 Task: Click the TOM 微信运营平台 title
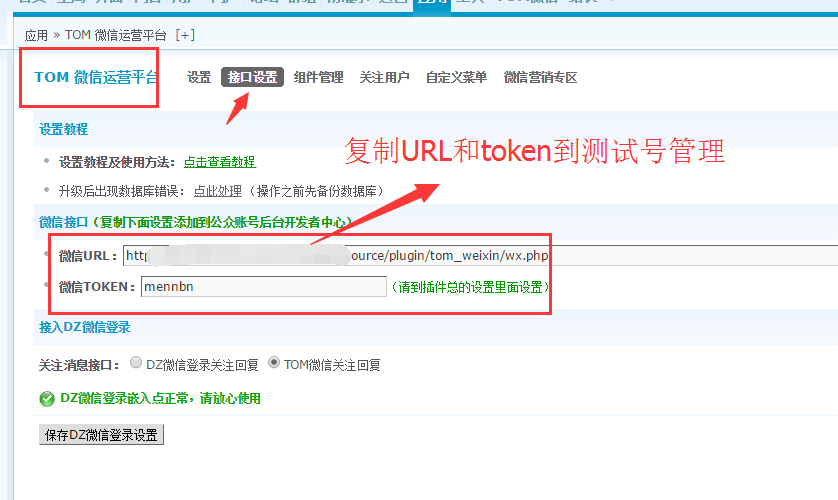[x=96, y=77]
